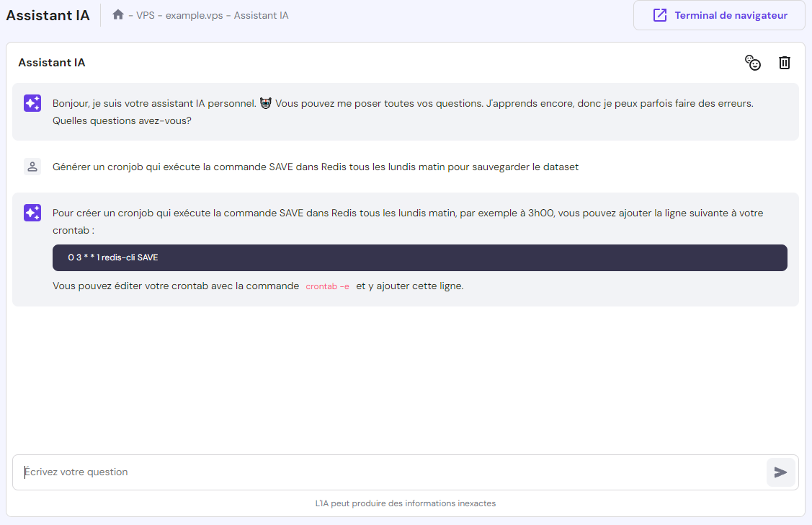Screen dimensions: 812x525
Task: Click the AI sparkle avatar on cronjob answer
Action: pyautogui.click(x=32, y=213)
